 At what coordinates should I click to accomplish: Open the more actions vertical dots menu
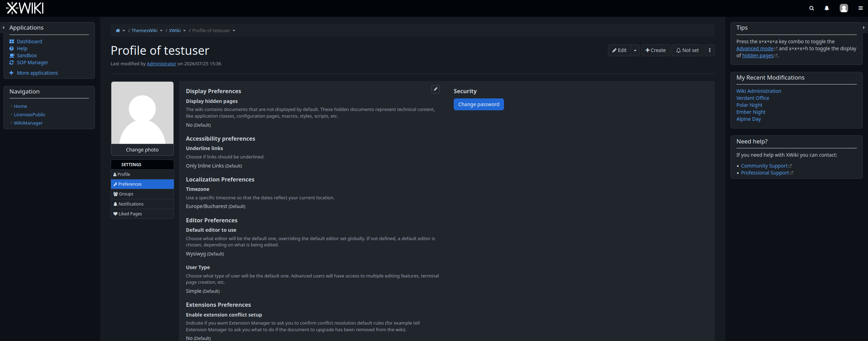pos(710,50)
